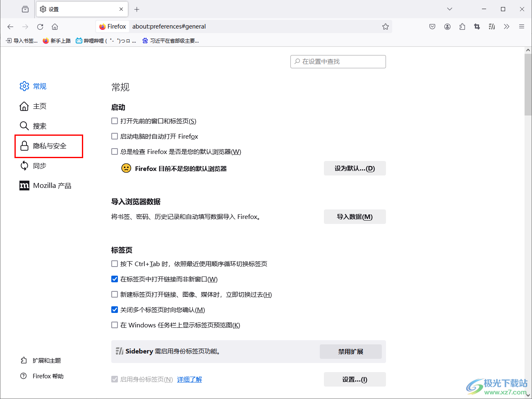This screenshot has width=532, height=399.
Task: Click the scrollbar up arrow
Action: 528,50
